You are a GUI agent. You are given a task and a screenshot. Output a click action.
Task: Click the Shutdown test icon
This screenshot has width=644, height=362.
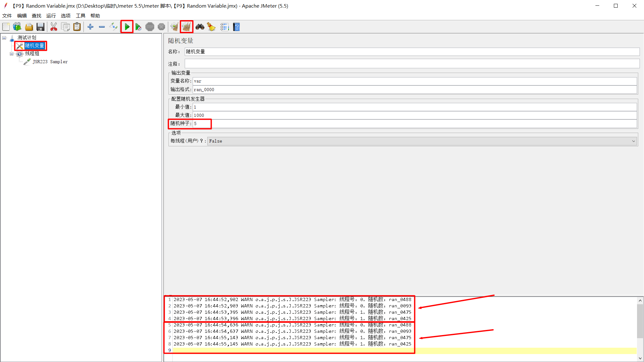click(x=161, y=27)
